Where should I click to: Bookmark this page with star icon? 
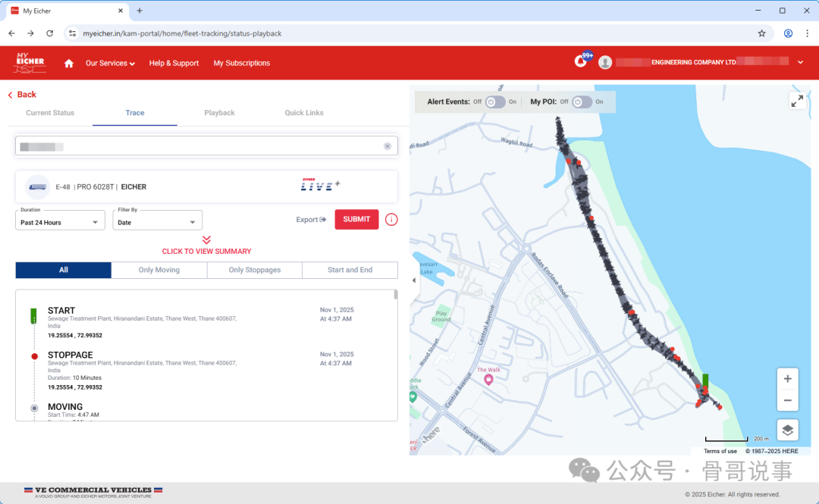(x=761, y=33)
